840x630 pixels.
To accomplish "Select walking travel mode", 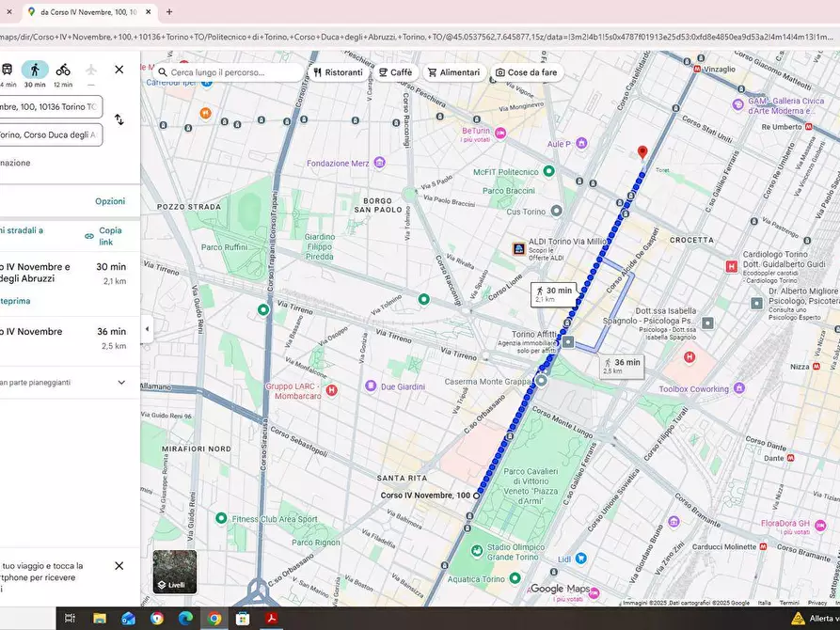I will click(35, 70).
